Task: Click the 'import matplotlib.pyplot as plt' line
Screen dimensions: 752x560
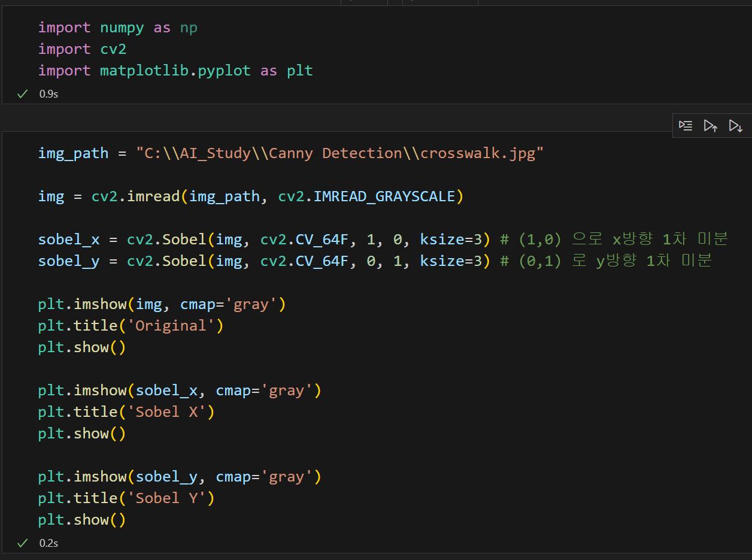Action: point(175,71)
